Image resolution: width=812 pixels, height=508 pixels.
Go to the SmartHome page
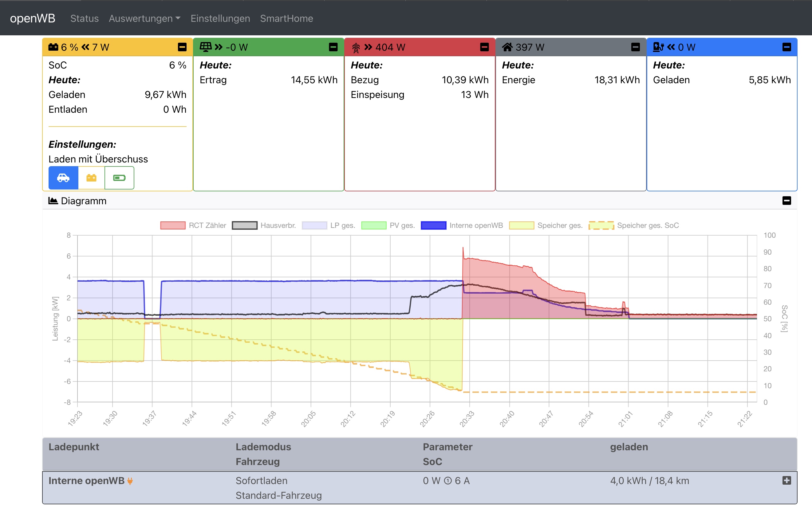coord(286,18)
